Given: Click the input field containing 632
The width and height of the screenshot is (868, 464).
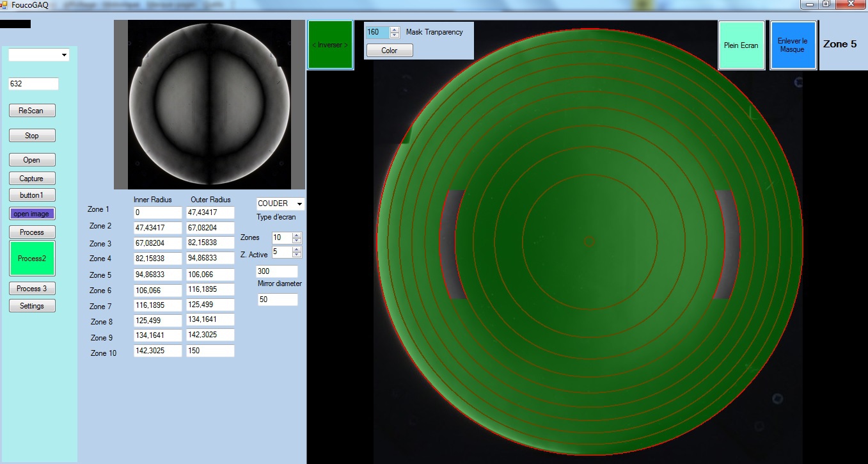Looking at the screenshot, I should coord(33,84).
